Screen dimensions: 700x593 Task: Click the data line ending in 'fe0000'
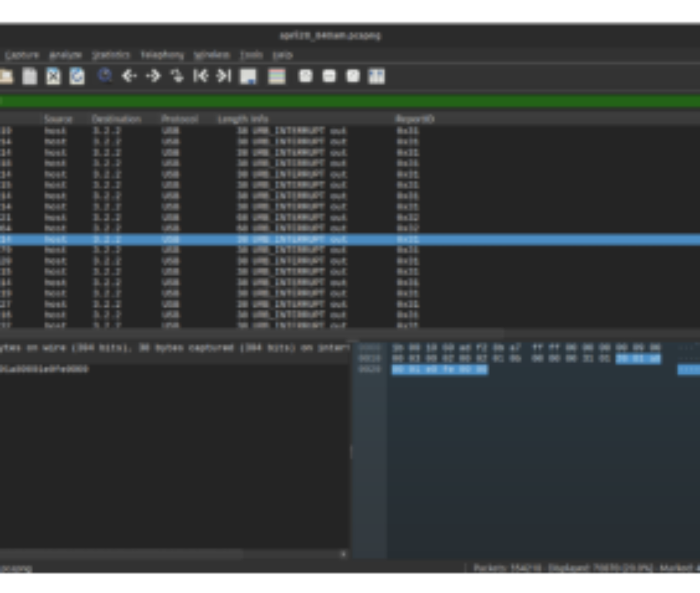[x=44, y=369]
